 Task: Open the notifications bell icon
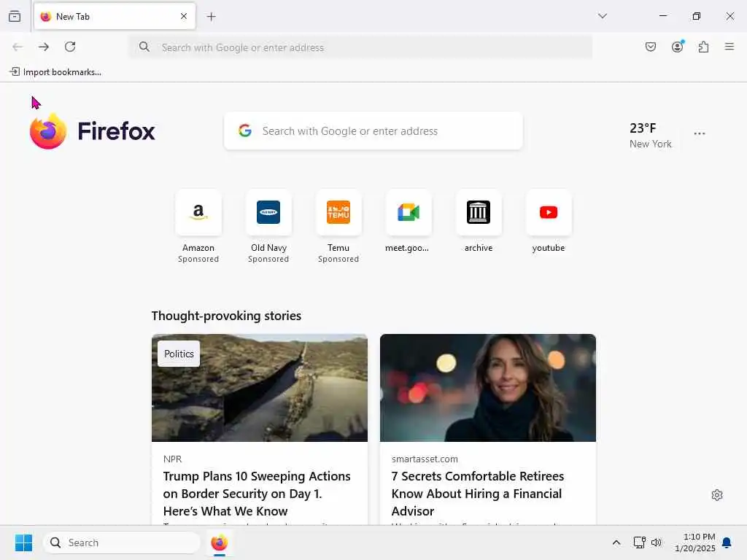pos(727,542)
